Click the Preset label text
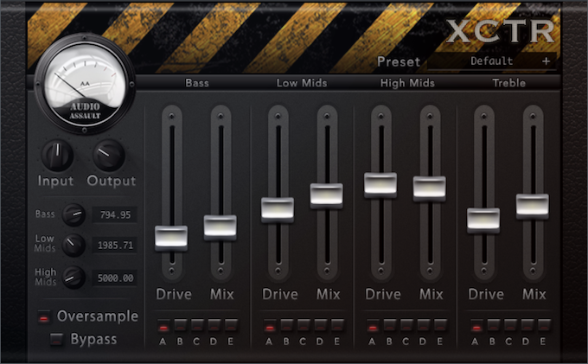Image resolution: width=588 pixels, height=364 pixels. click(x=399, y=61)
